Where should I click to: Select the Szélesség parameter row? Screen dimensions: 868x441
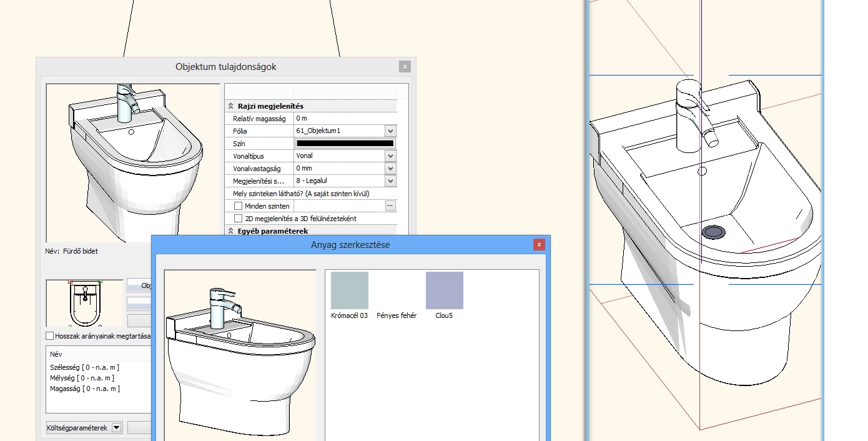[85, 367]
